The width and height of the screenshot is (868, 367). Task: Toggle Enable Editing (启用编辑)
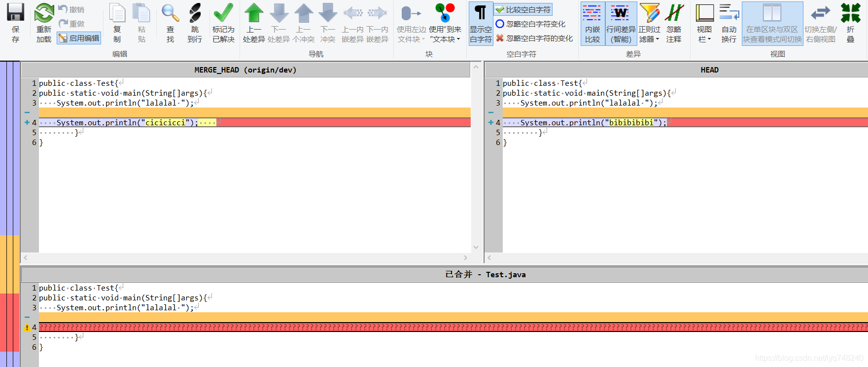click(79, 38)
